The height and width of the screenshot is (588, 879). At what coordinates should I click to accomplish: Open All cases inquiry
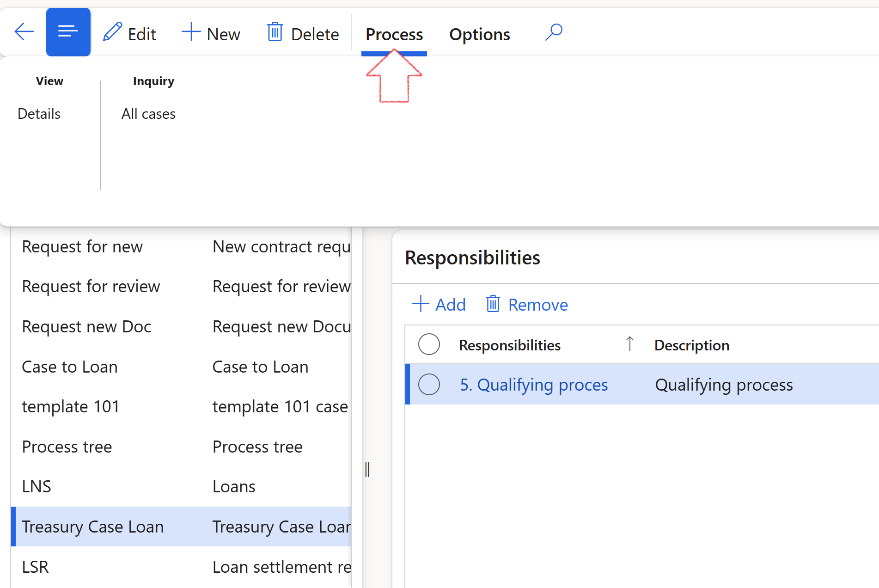pos(148,114)
